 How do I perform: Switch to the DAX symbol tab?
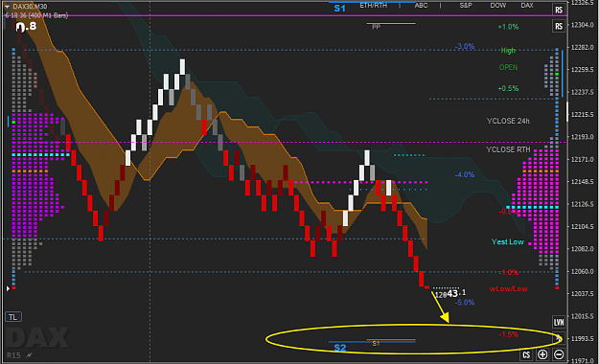click(x=527, y=6)
